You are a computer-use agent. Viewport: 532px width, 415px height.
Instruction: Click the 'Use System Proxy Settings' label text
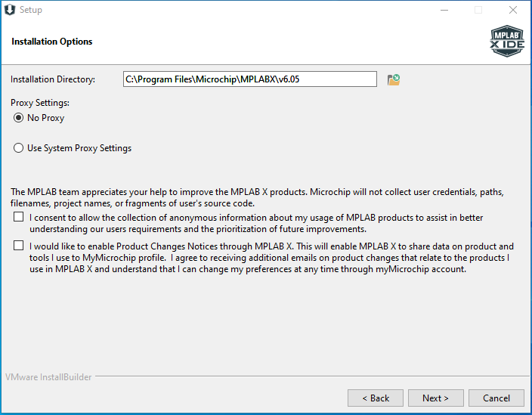point(79,148)
